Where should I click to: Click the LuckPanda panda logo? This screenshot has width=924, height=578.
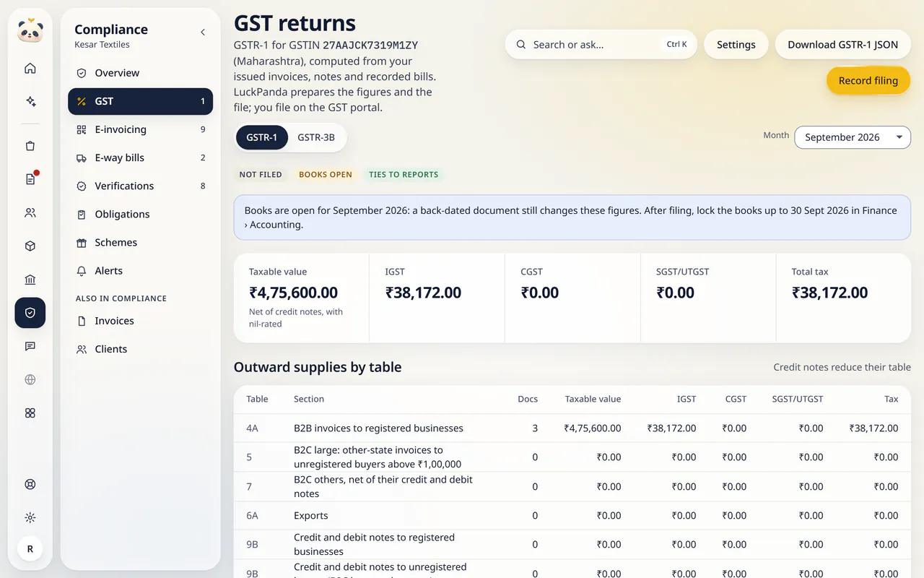point(30,31)
